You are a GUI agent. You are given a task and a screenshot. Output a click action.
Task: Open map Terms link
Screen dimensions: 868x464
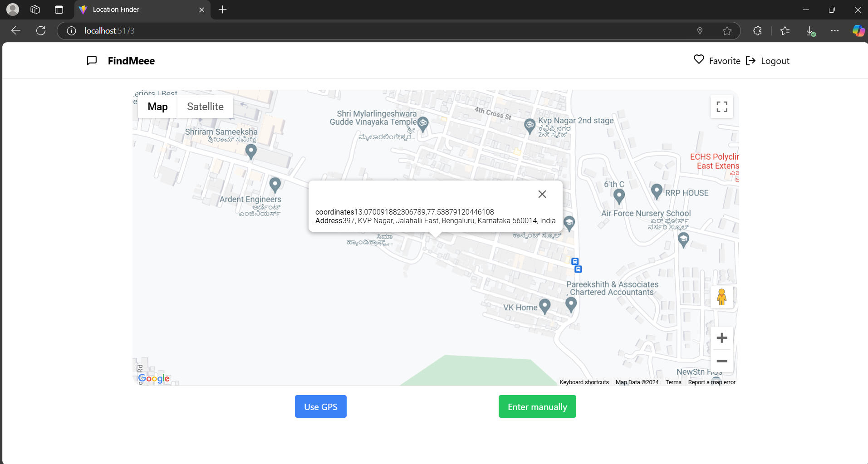tap(673, 382)
